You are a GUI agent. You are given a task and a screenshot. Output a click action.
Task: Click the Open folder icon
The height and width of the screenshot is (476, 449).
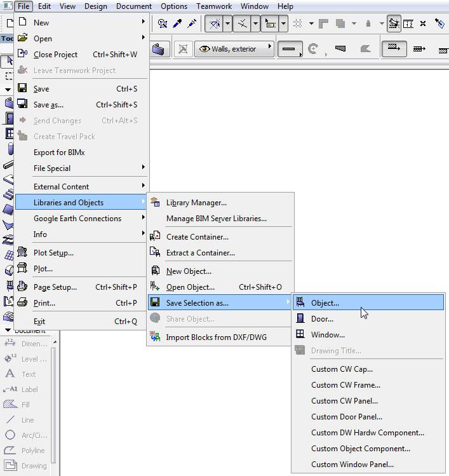[x=22, y=38]
